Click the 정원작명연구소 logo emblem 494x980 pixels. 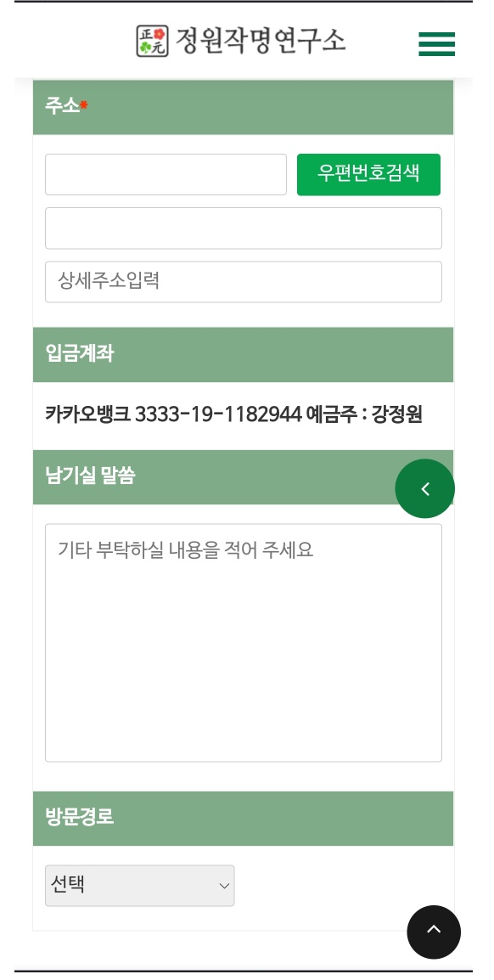click(153, 42)
